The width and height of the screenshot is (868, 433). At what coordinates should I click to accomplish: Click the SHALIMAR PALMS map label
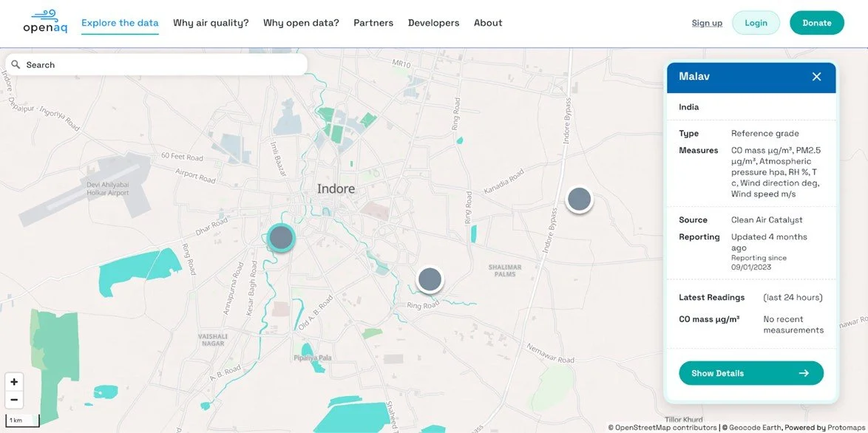point(505,270)
